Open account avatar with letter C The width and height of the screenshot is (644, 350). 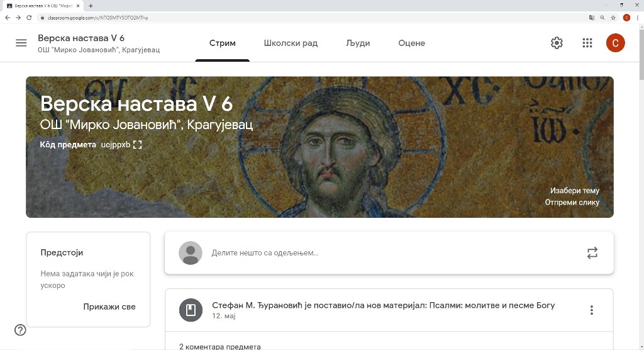[615, 43]
